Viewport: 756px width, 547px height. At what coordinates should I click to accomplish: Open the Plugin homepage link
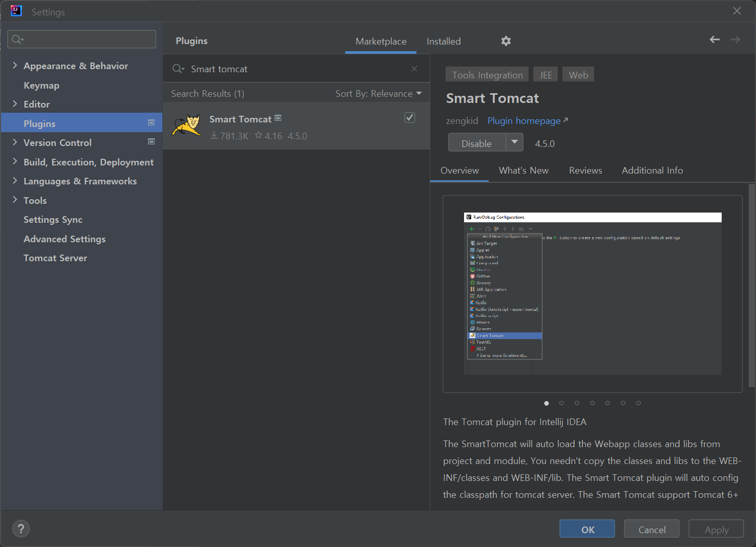tap(524, 120)
